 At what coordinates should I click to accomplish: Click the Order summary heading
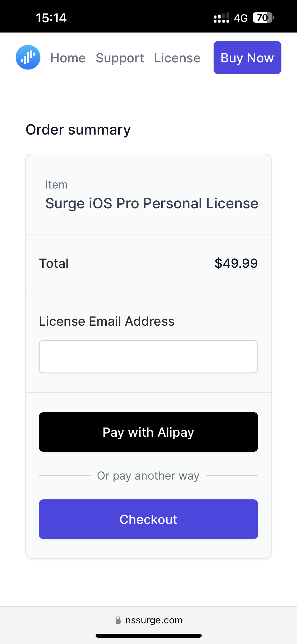coord(78,130)
